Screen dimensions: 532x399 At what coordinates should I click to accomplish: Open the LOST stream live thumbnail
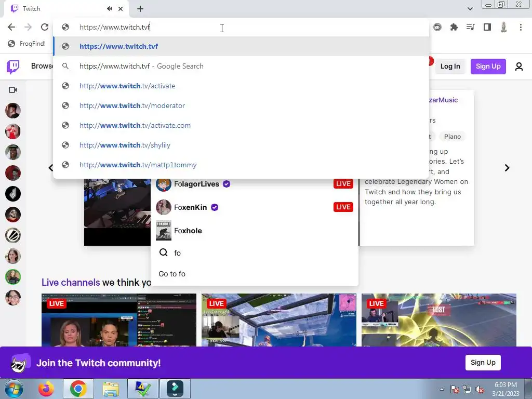pyautogui.click(x=438, y=320)
